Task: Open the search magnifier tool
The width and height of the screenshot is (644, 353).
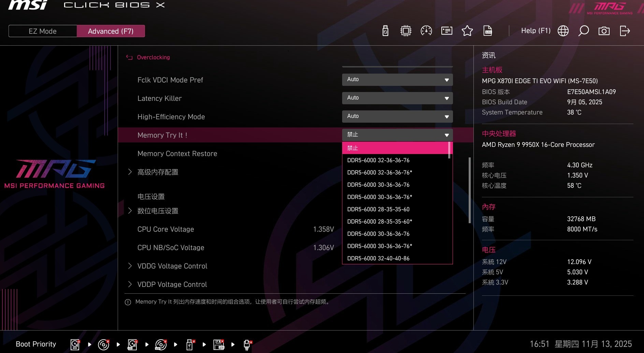Action: click(x=584, y=31)
